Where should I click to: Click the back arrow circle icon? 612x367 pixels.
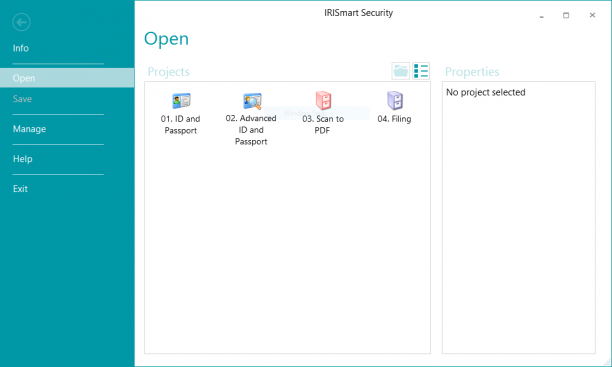point(21,22)
